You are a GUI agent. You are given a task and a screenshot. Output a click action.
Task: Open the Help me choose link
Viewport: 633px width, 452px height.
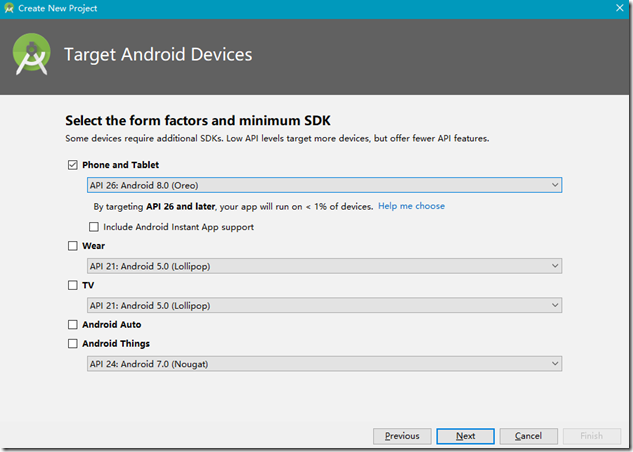click(x=411, y=206)
